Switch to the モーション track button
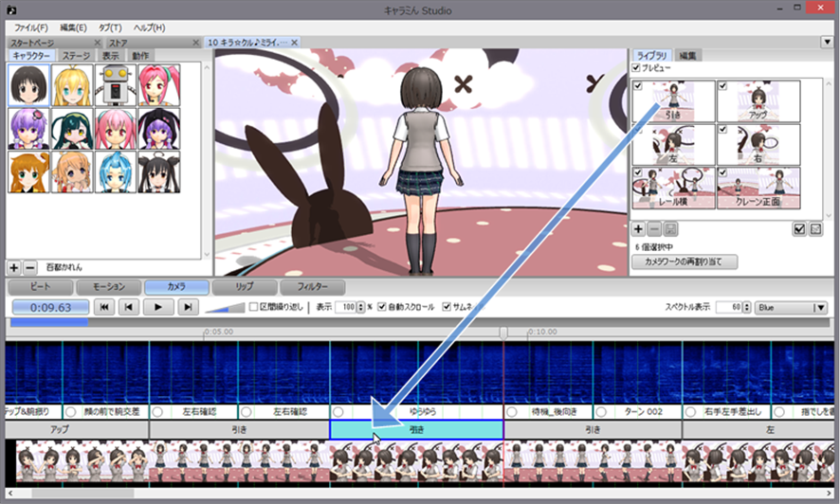 pos(109,287)
